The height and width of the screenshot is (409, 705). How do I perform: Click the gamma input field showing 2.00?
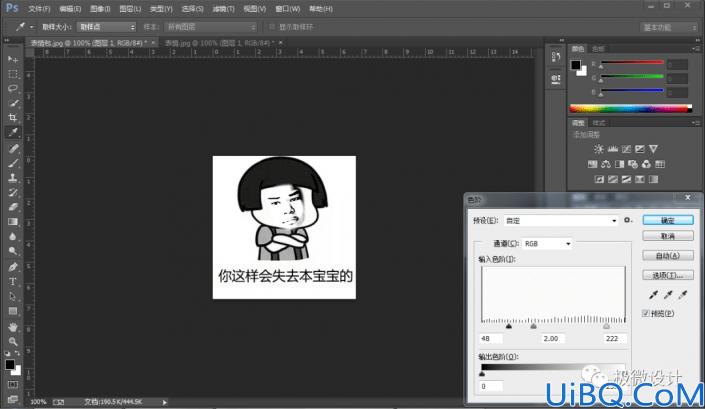(552, 338)
